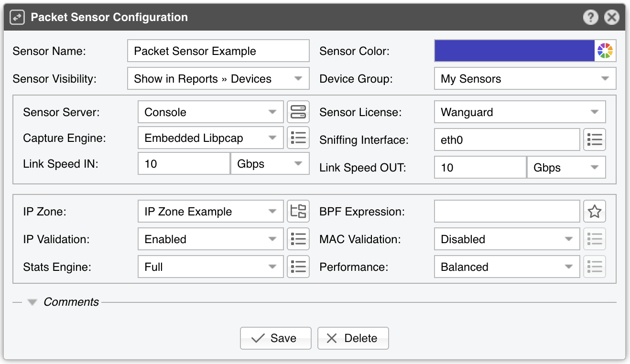The height and width of the screenshot is (364, 630).
Task: Open Sniffing Interface options list icon
Action: click(x=595, y=140)
